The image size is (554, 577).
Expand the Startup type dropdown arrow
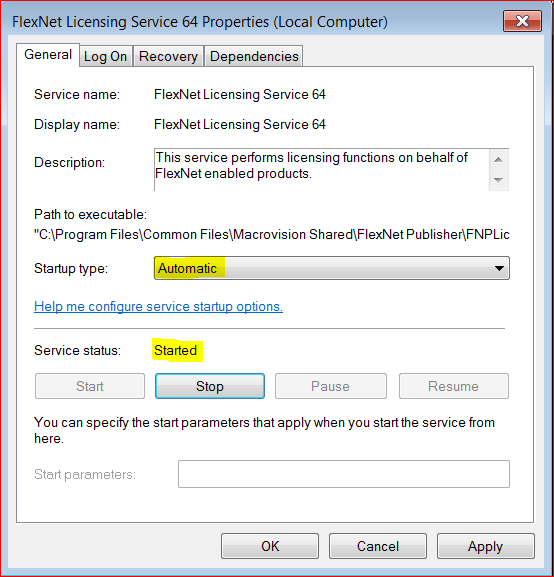click(x=499, y=268)
